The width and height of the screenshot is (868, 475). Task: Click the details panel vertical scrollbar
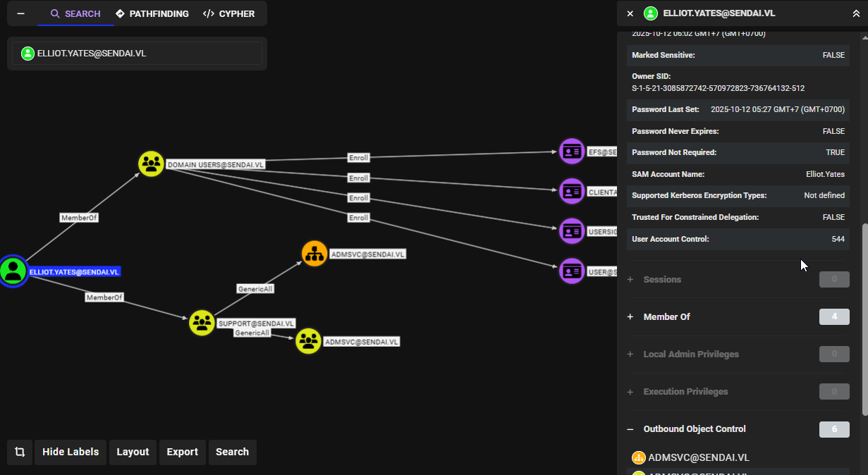click(865, 321)
